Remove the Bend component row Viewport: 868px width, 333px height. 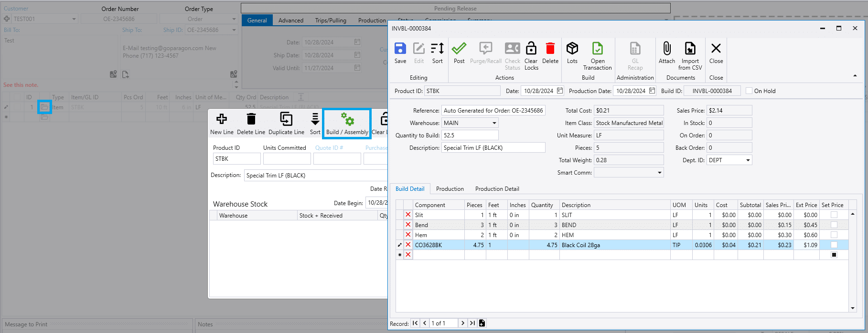[x=408, y=225]
